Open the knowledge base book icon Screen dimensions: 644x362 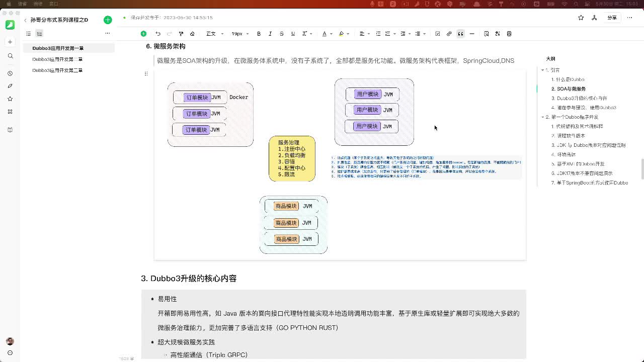tap(10, 130)
